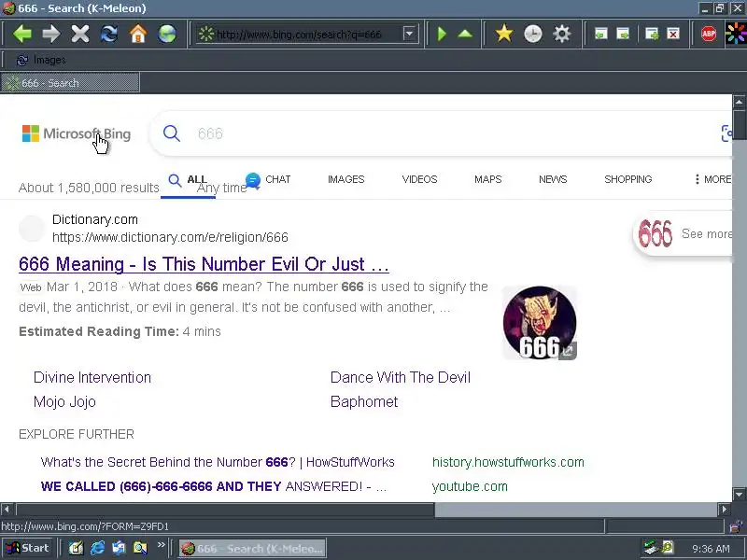Open preferences via the gear icon

(562, 34)
